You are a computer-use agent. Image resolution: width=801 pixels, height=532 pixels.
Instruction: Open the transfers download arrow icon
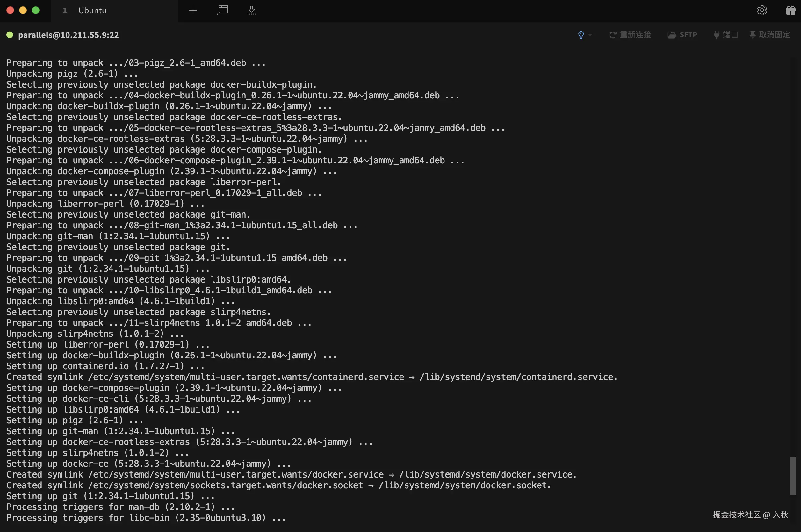[251, 10]
